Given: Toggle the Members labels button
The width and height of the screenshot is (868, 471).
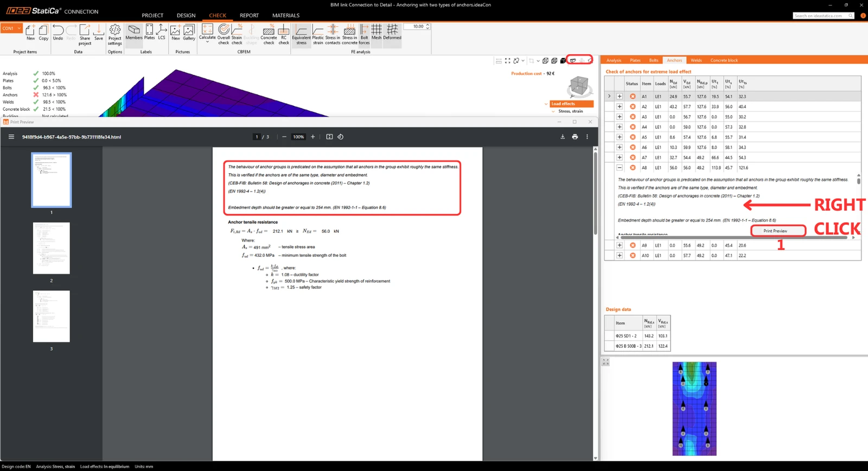Looking at the screenshot, I should tap(134, 32).
